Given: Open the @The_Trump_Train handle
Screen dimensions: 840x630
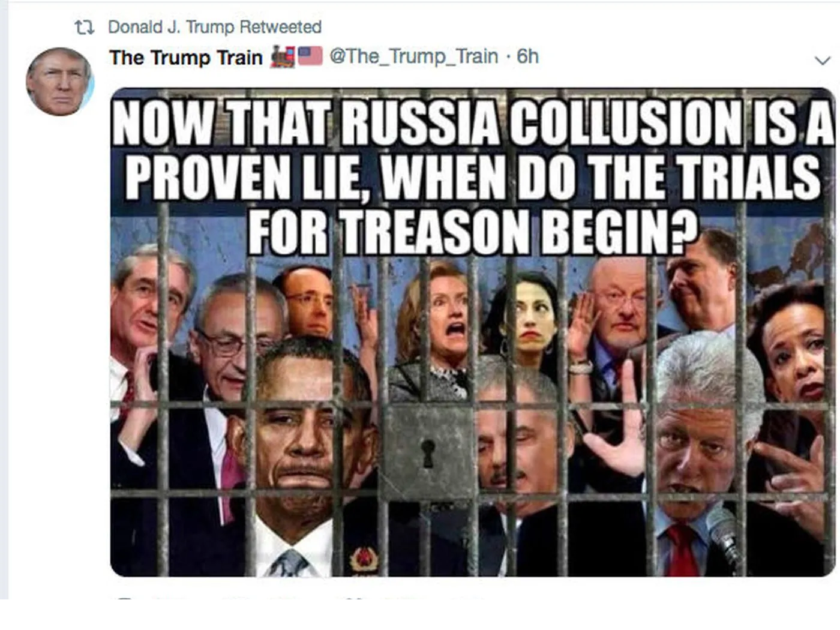Looking at the screenshot, I should click(414, 56).
